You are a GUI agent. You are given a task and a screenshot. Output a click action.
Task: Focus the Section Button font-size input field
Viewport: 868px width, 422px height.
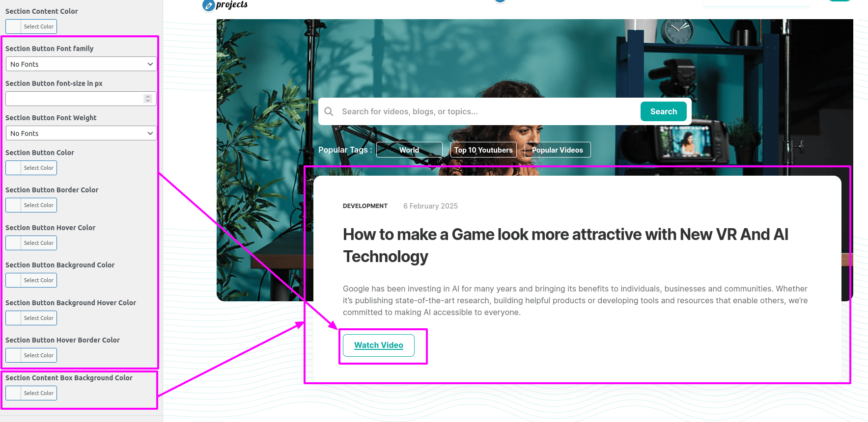pos(81,98)
